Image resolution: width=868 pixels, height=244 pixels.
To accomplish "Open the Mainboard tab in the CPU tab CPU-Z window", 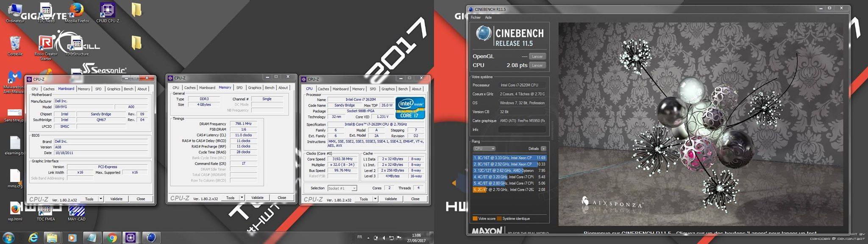I will (x=340, y=89).
